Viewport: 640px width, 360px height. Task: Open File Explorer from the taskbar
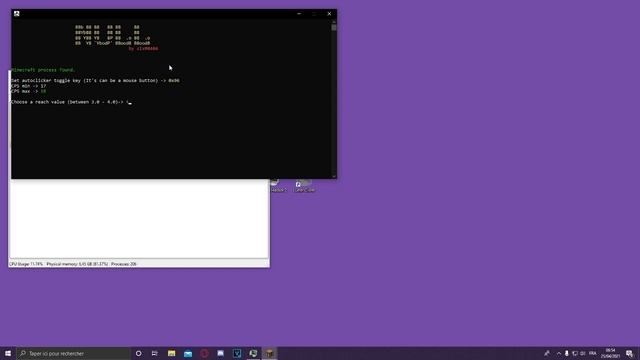tap(171, 353)
